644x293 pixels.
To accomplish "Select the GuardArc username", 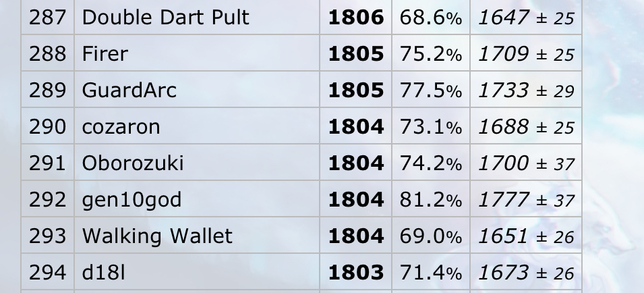I will [129, 90].
